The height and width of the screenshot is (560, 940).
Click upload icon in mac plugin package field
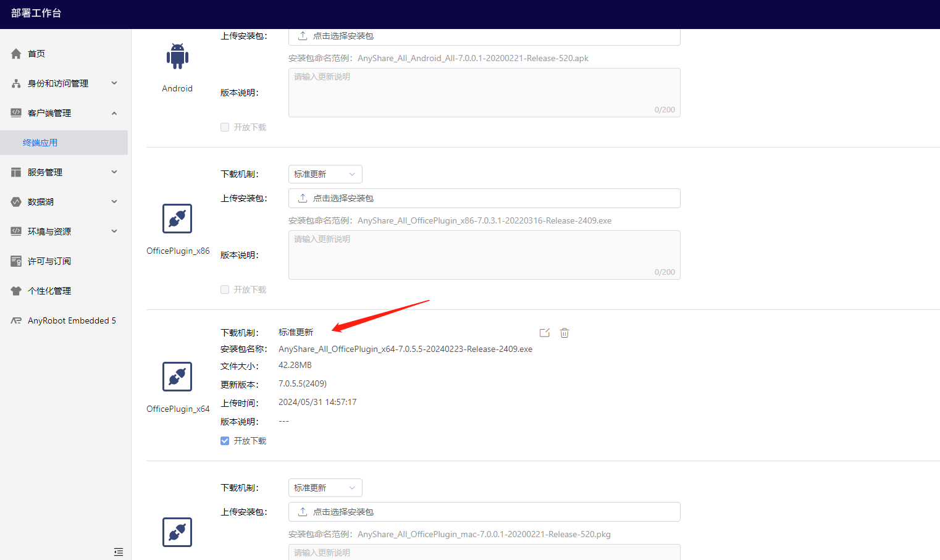click(x=303, y=512)
